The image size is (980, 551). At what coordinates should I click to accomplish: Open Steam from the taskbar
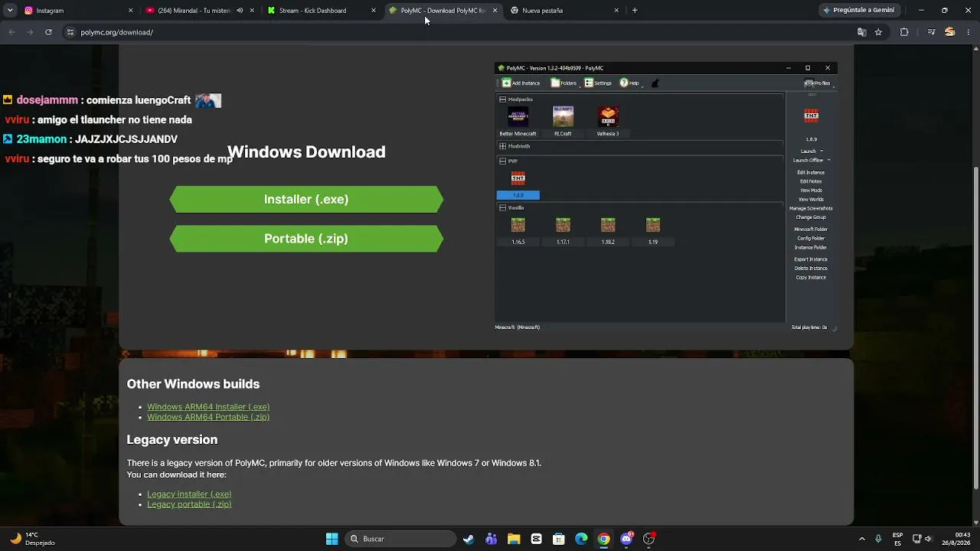tap(469, 539)
